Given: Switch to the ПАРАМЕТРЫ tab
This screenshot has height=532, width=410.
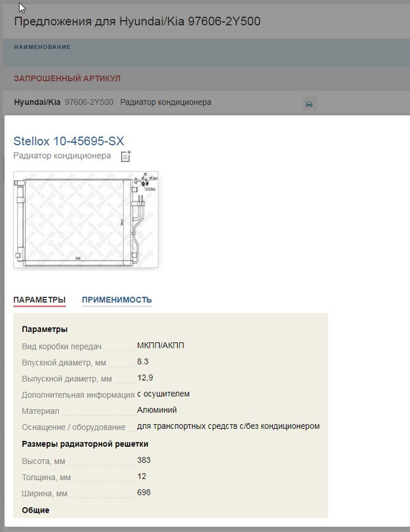Looking at the screenshot, I should click(39, 300).
